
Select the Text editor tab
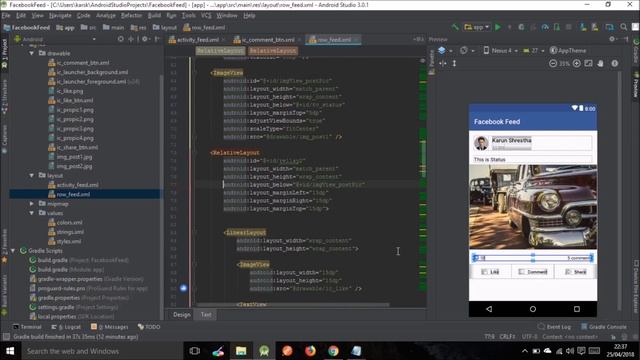tap(206, 315)
